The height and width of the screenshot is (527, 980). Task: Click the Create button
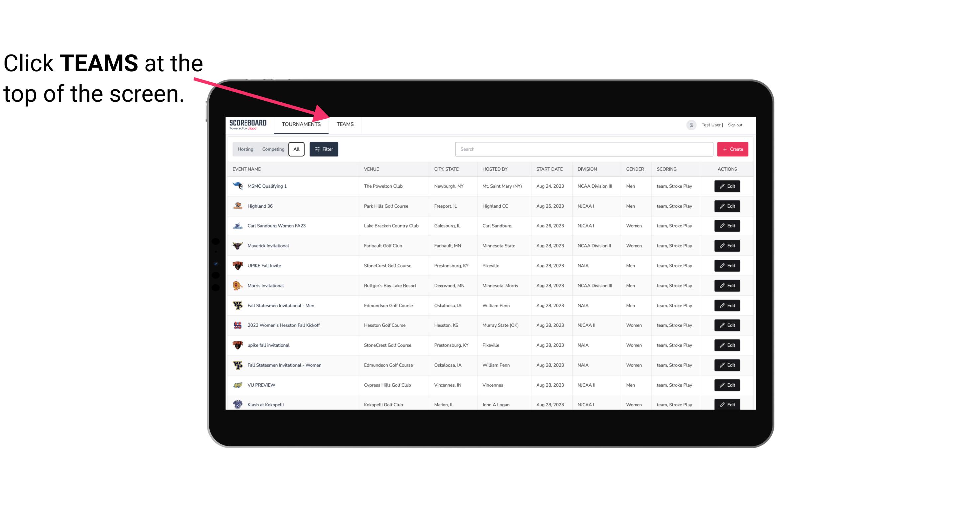tap(732, 149)
